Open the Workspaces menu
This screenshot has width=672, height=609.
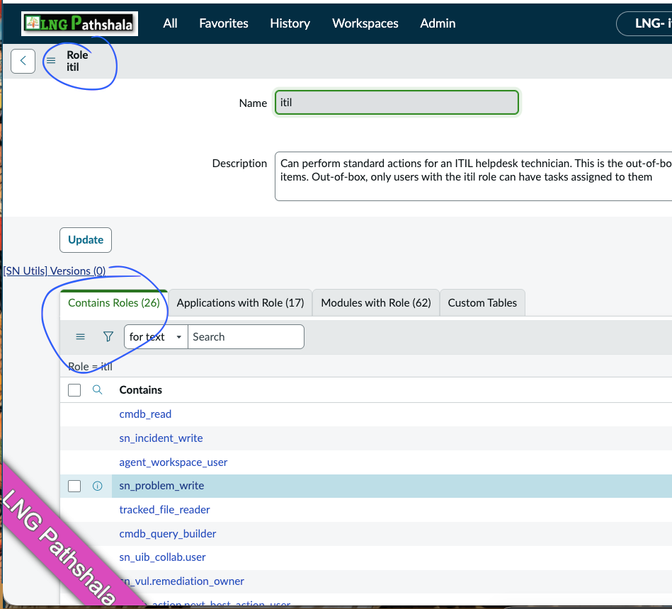[x=365, y=24]
